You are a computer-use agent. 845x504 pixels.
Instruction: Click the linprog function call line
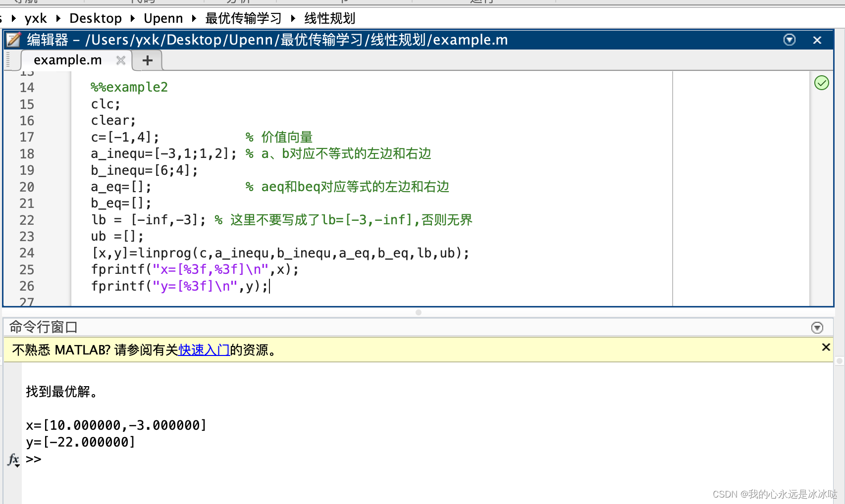point(280,253)
